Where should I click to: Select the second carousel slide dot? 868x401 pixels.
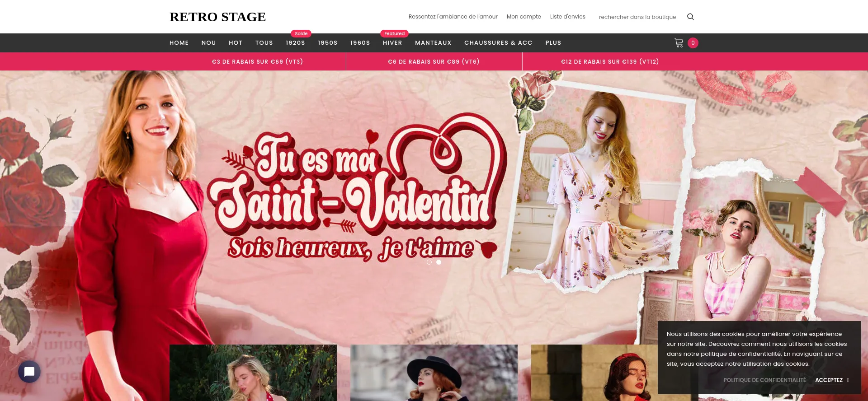[439, 262]
